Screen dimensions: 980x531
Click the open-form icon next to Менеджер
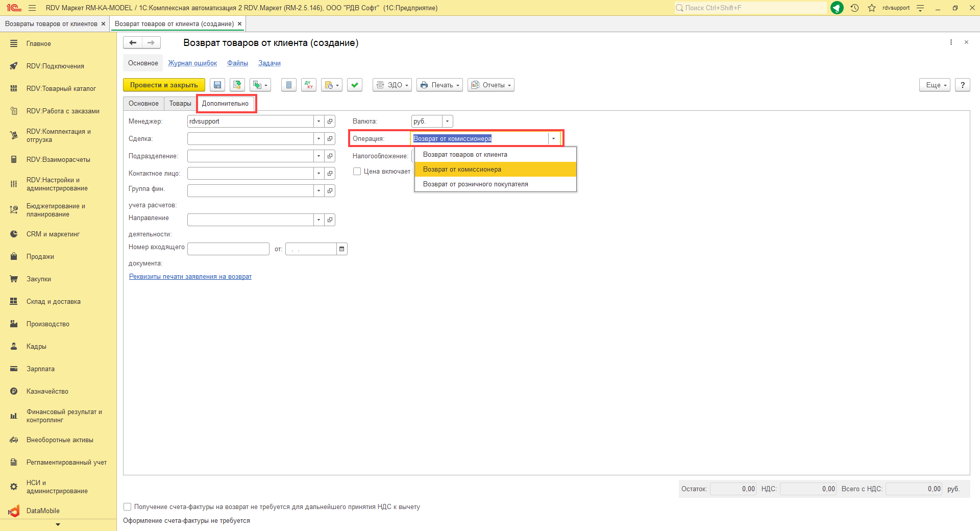330,122
